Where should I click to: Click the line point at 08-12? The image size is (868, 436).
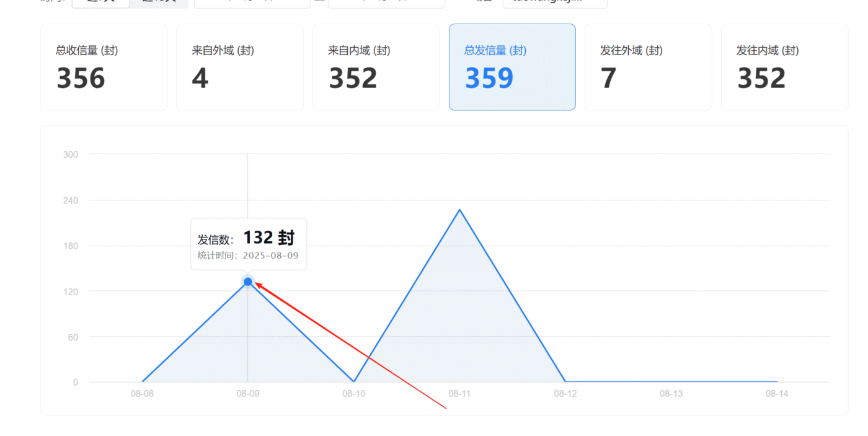click(565, 381)
